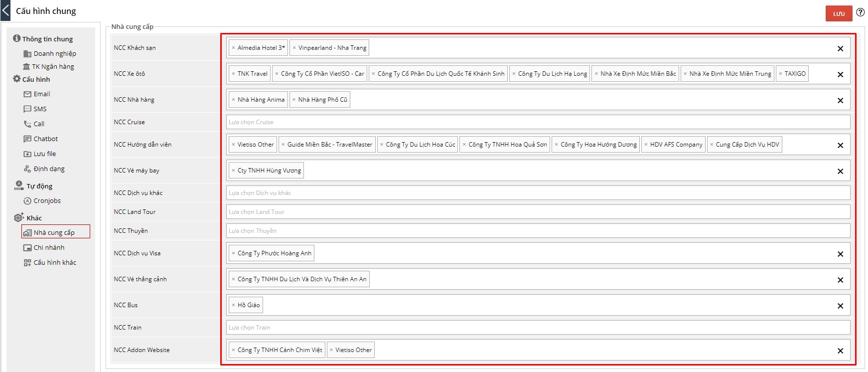The height and width of the screenshot is (372, 868).
Task: Select SMS configuration
Action: 35,109
